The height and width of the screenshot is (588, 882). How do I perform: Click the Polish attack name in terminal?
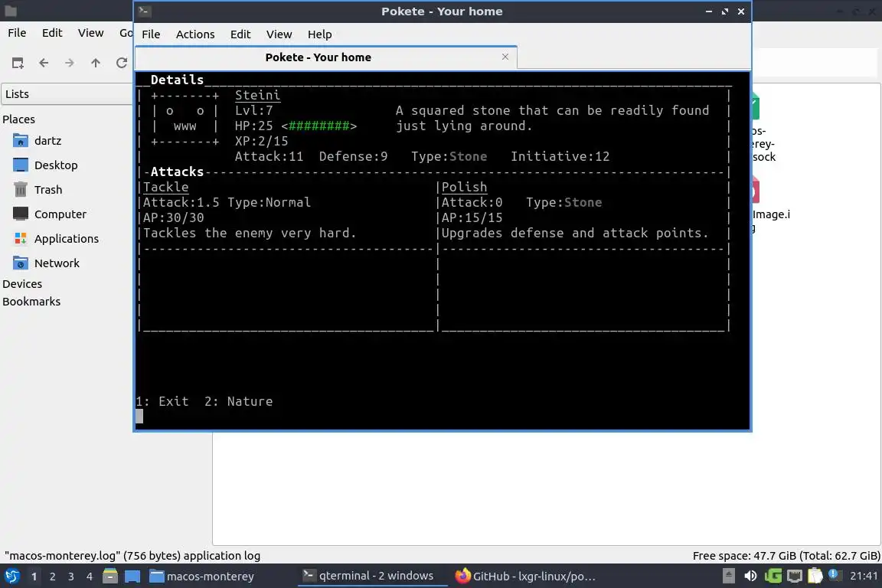click(x=464, y=188)
